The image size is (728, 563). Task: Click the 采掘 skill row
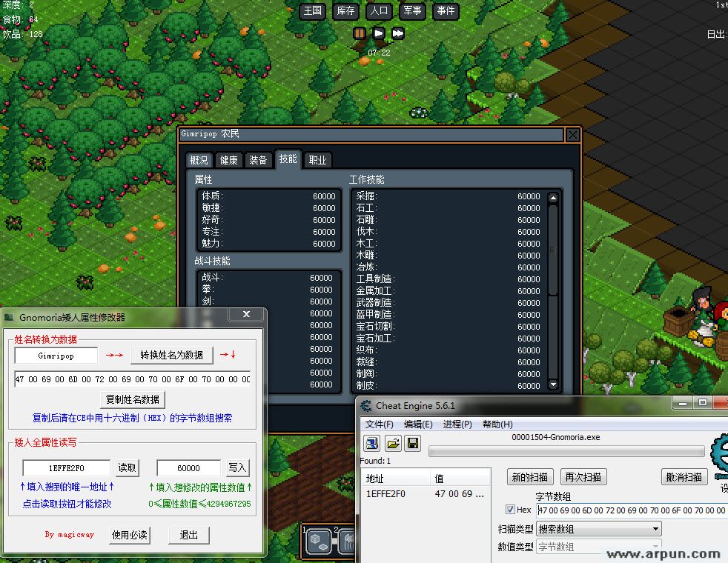(449, 196)
